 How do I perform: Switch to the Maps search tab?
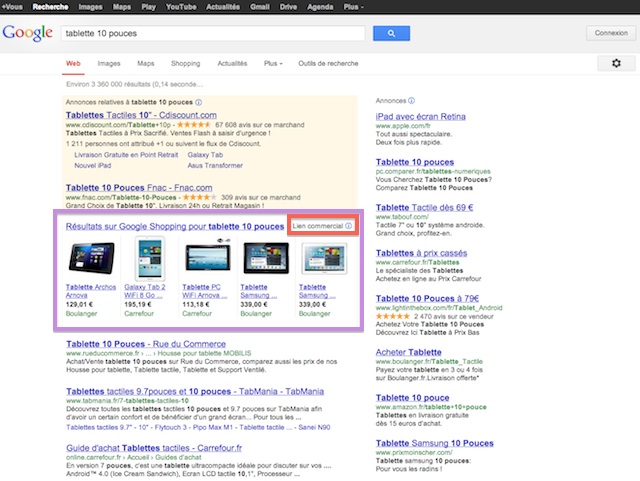[x=146, y=63]
